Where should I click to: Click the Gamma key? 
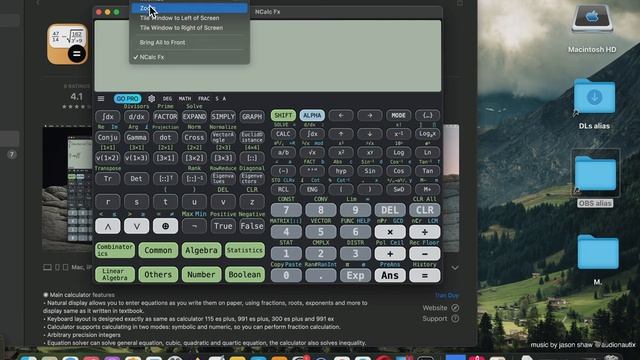(x=136, y=138)
